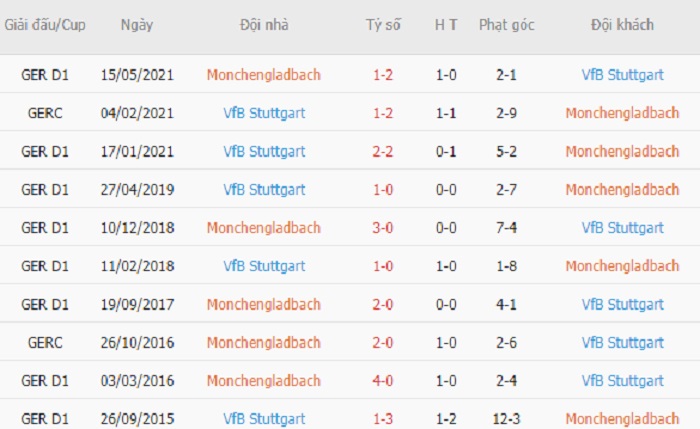Select VfB Stuttgart home team on 11/02/2018

point(264,266)
